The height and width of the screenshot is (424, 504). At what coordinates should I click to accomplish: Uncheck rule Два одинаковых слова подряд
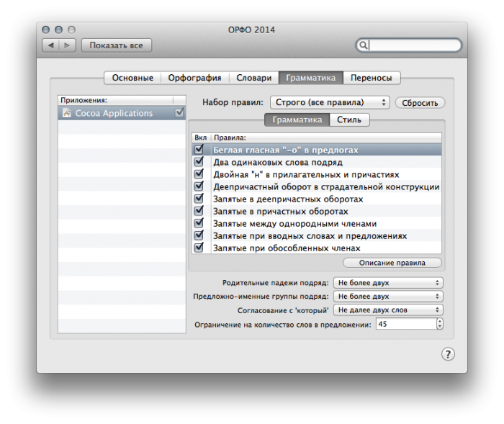point(199,161)
